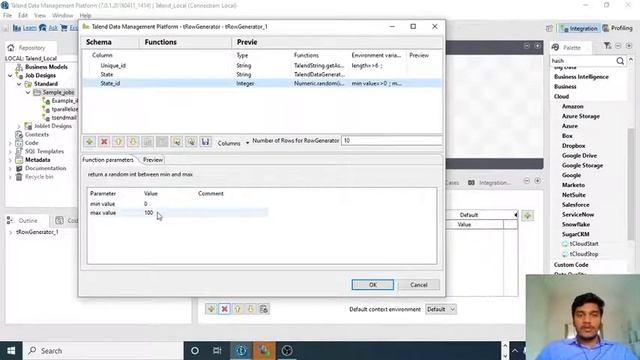Viewport: 640px width, 360px height.
Task: Select tCloudStart component in the Palette
Action: 584,244
